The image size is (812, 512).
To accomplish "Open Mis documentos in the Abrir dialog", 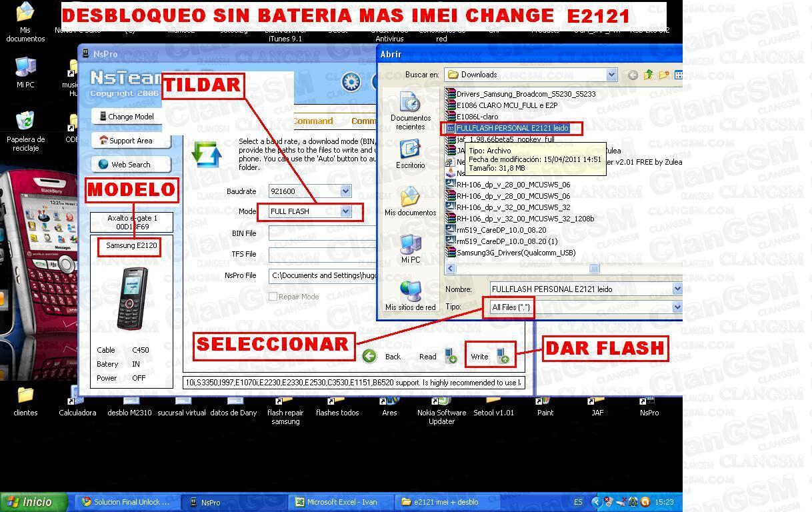I will tap(410, 202).
